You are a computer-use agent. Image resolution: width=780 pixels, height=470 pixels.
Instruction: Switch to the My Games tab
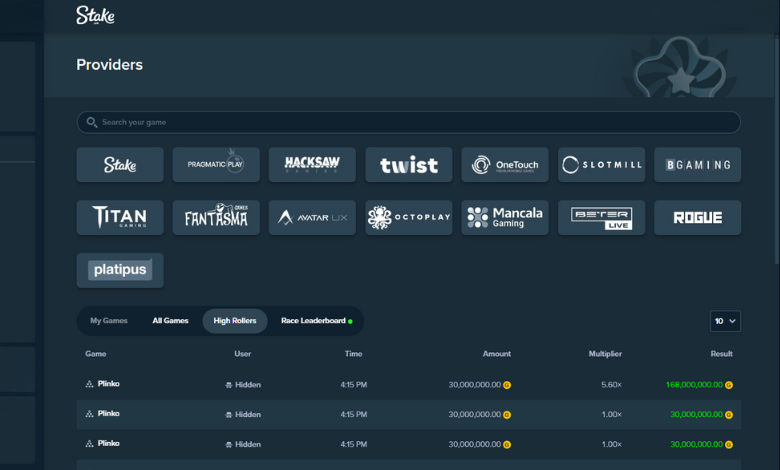109,321
